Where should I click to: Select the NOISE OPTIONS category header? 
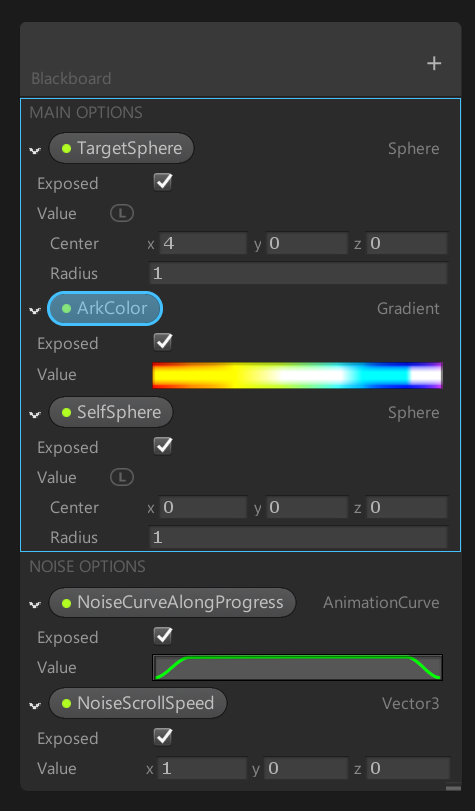87,566
